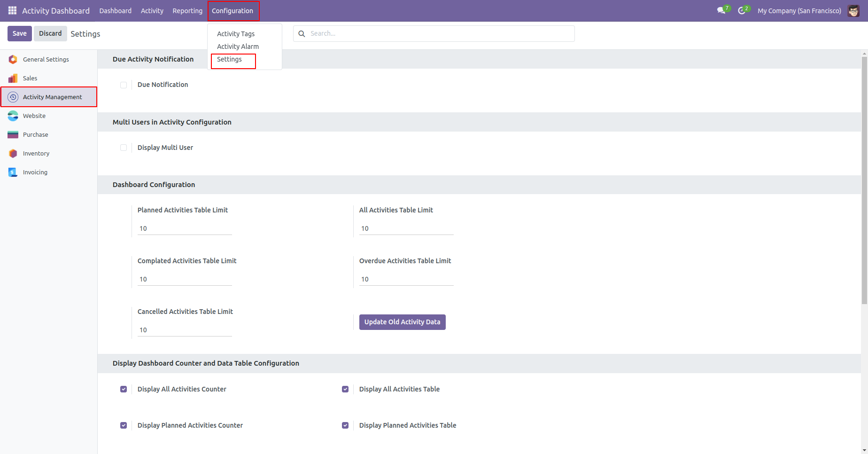Open the activities clock icon in header

click(x=742, y=10)
